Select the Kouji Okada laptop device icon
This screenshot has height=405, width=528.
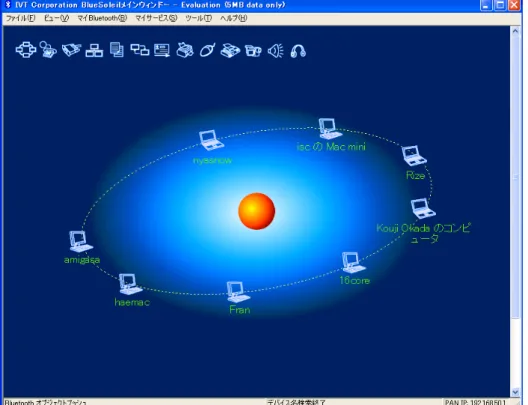click(x=423, y=208)
